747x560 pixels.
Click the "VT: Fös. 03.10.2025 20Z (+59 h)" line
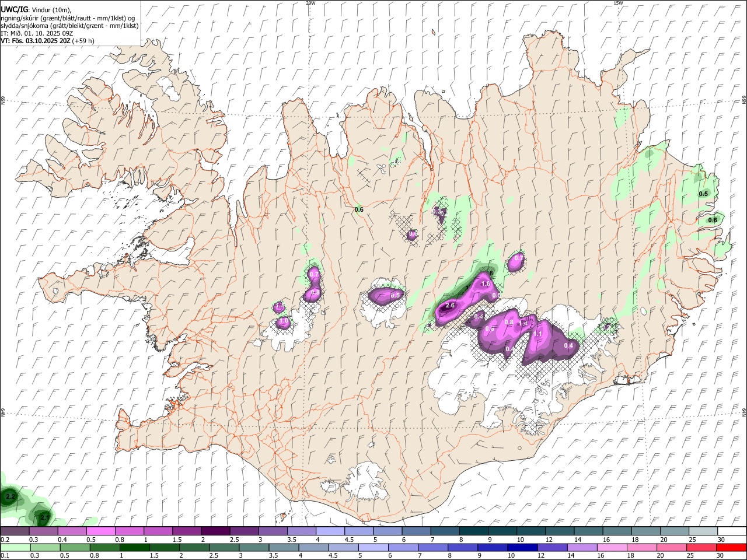pos(47,41)
